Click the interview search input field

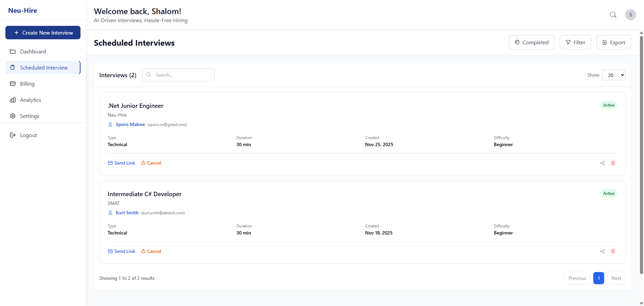178,75
